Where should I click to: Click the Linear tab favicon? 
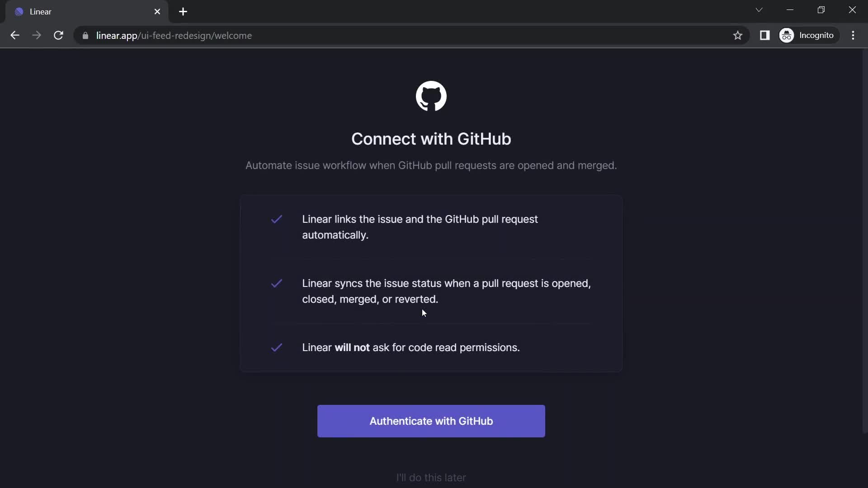tap(19, 11)
